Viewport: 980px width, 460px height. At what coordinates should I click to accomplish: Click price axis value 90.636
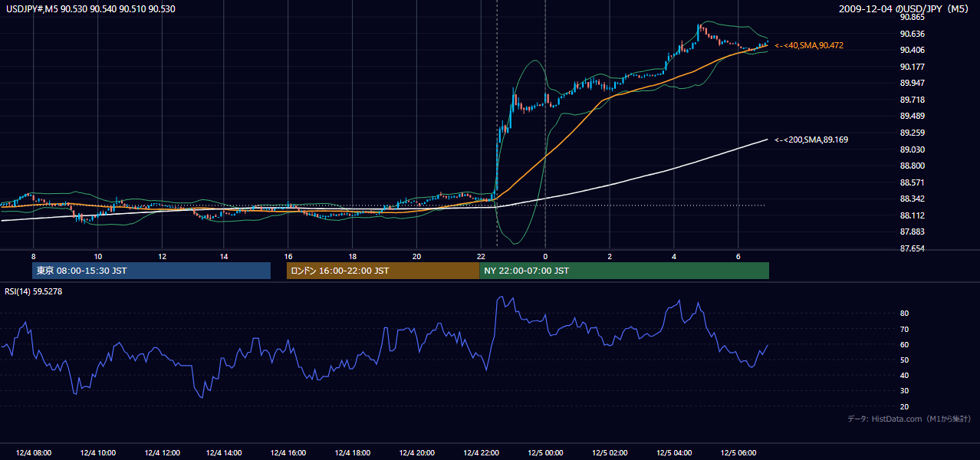911,34
